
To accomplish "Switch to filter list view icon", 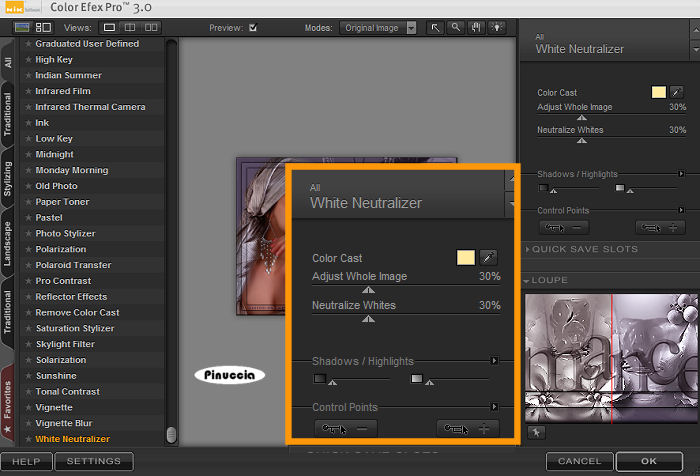I will 22,28.
